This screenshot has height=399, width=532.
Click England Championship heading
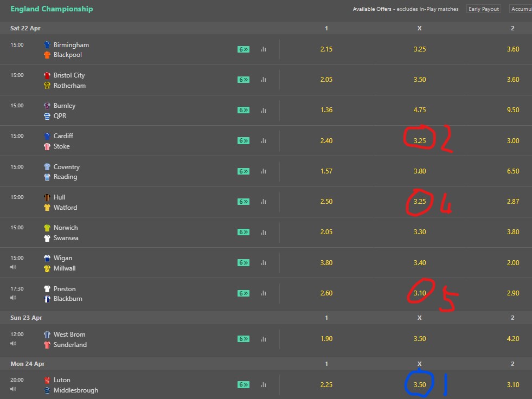point(52,9)
